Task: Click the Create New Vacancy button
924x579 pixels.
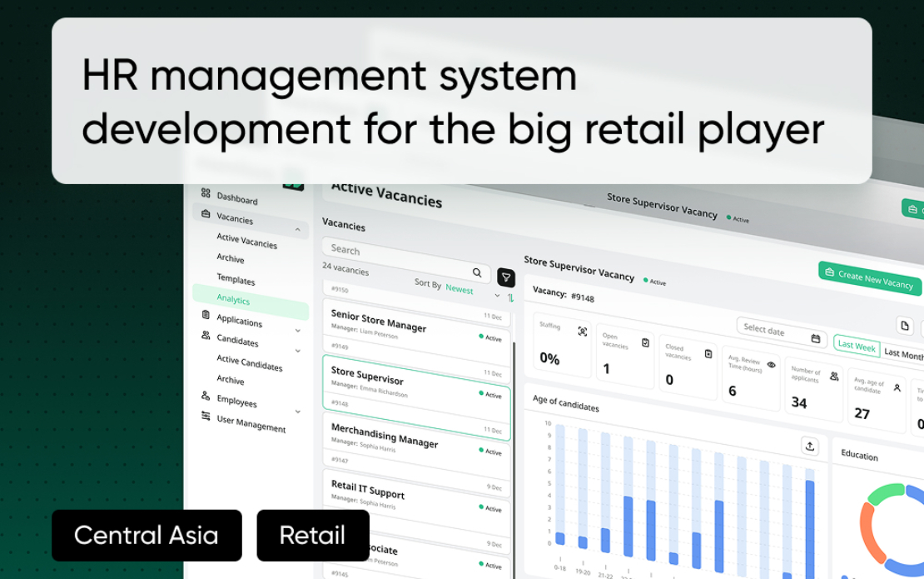Action: click(x=871, y=278)
